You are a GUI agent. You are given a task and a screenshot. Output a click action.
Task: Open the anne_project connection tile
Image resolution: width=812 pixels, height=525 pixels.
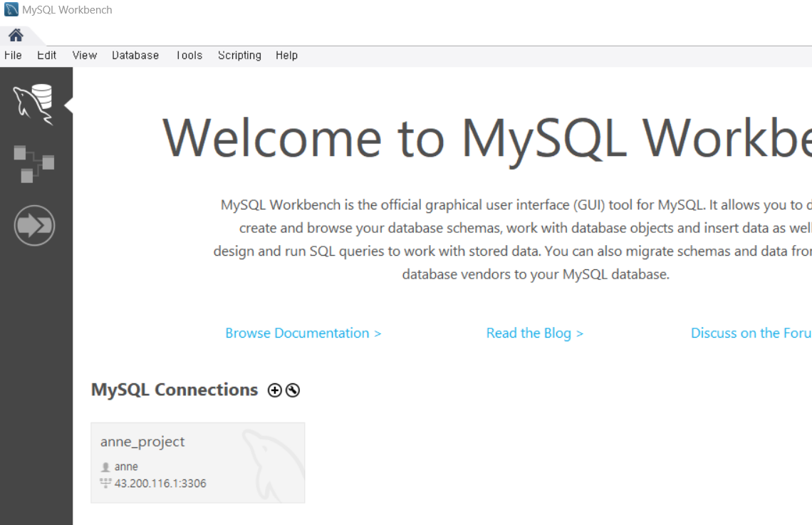[198, 463]
